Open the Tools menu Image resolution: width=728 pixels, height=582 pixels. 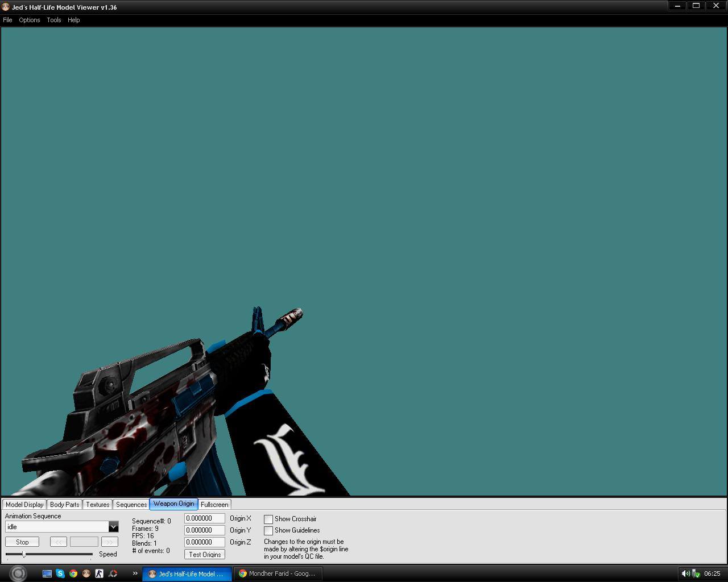click(54, 20)
